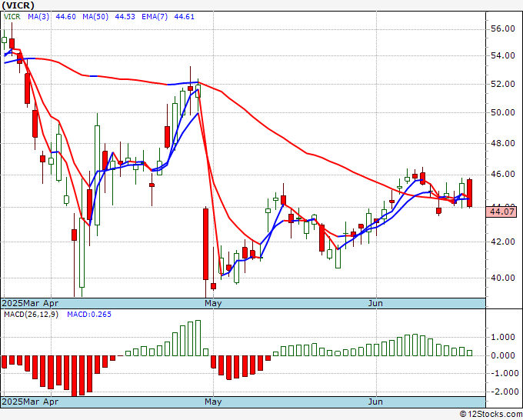
Task: Click the 1.000 MACD axis label
Action: click(503, 337)
